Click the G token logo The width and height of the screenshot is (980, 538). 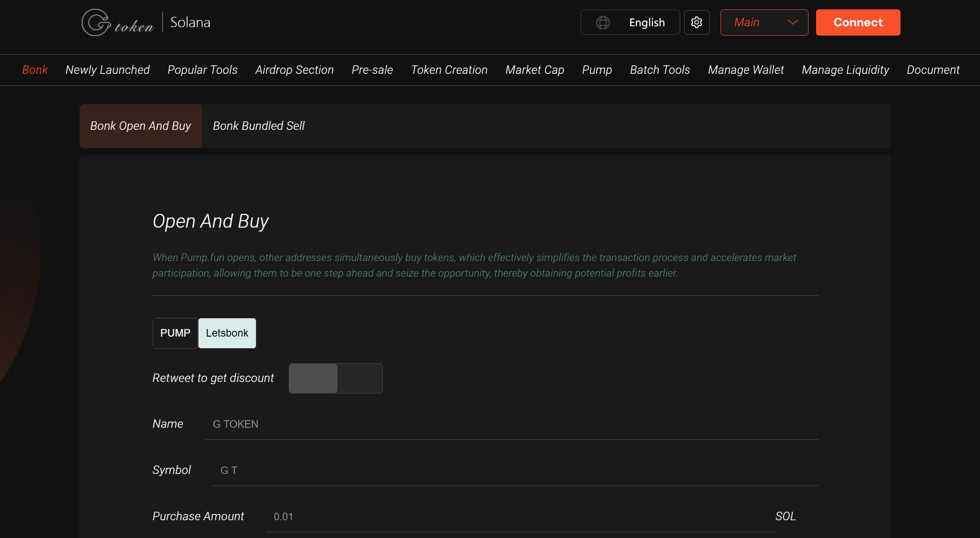tap(118, 22)
